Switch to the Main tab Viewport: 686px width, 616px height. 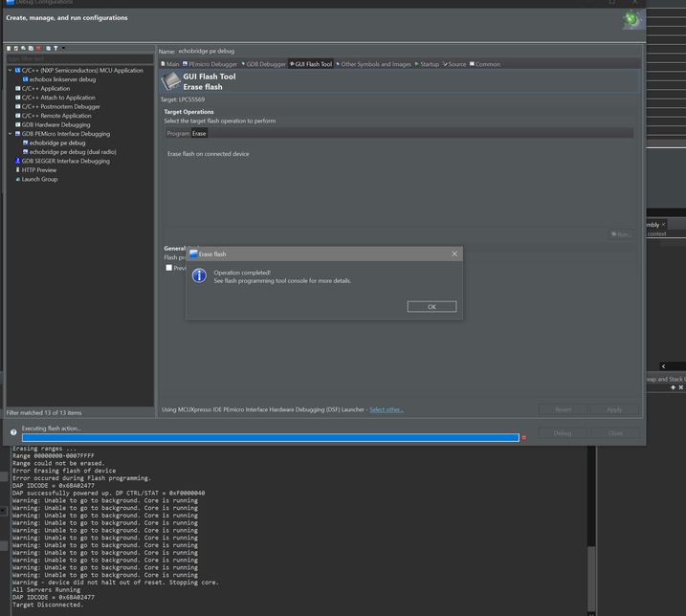pos(170,64)
